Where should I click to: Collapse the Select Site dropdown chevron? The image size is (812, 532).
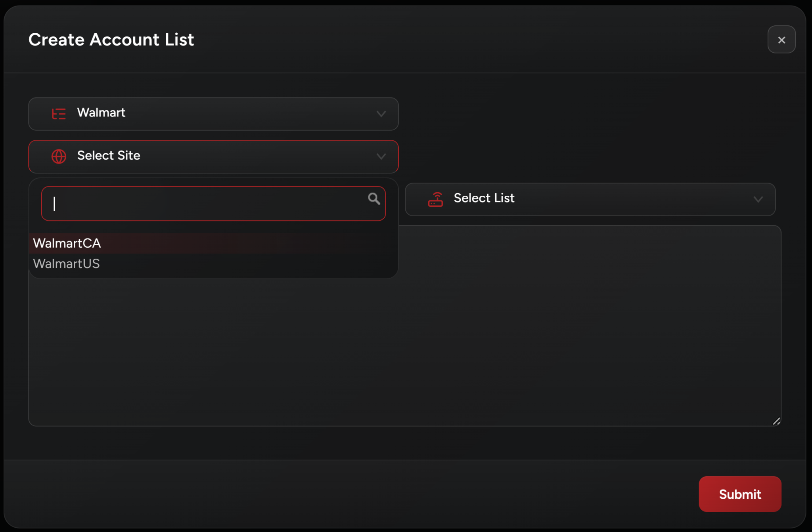[381, 156]
